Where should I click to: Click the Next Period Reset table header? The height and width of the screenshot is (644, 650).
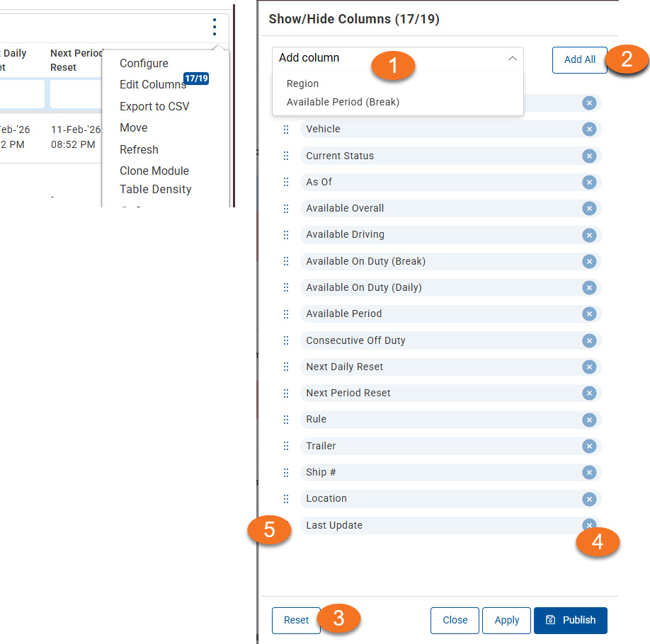(76, 60)
